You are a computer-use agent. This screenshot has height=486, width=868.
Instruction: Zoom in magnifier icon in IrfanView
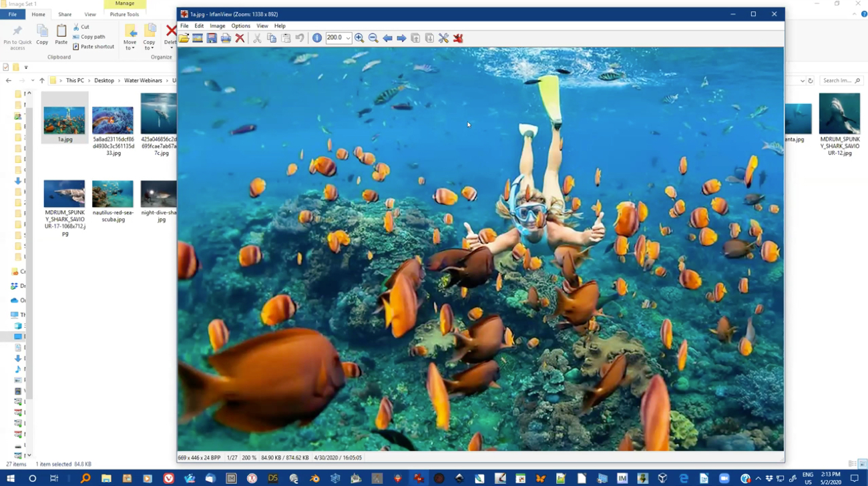pos(359,38)
